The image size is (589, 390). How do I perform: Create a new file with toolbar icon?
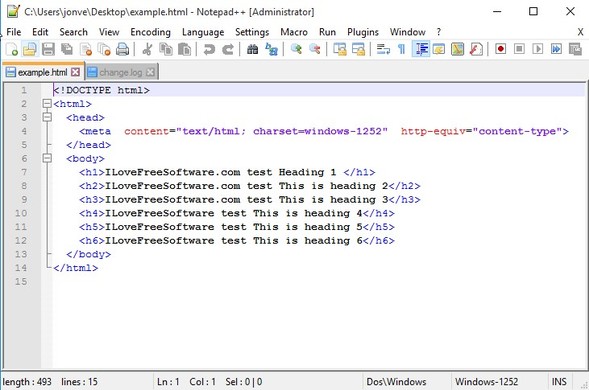click(12, 49)
